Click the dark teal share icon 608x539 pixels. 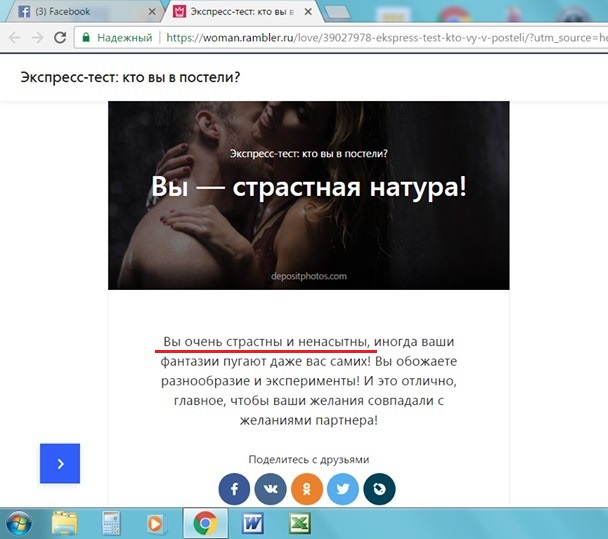381,488
